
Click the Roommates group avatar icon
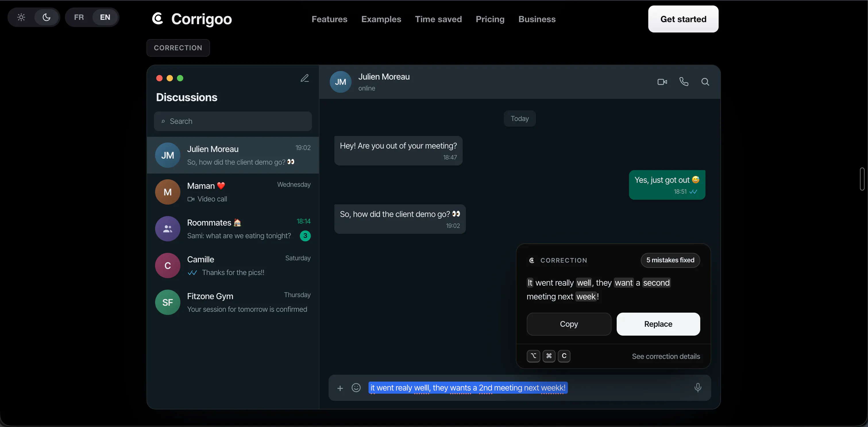[167, 228]
